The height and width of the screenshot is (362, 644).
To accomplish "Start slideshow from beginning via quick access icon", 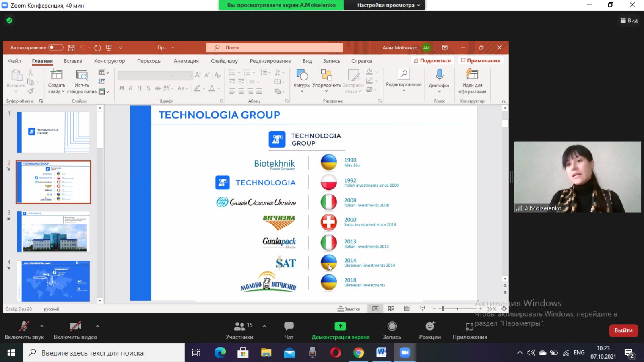I will (x=109, y=48).
